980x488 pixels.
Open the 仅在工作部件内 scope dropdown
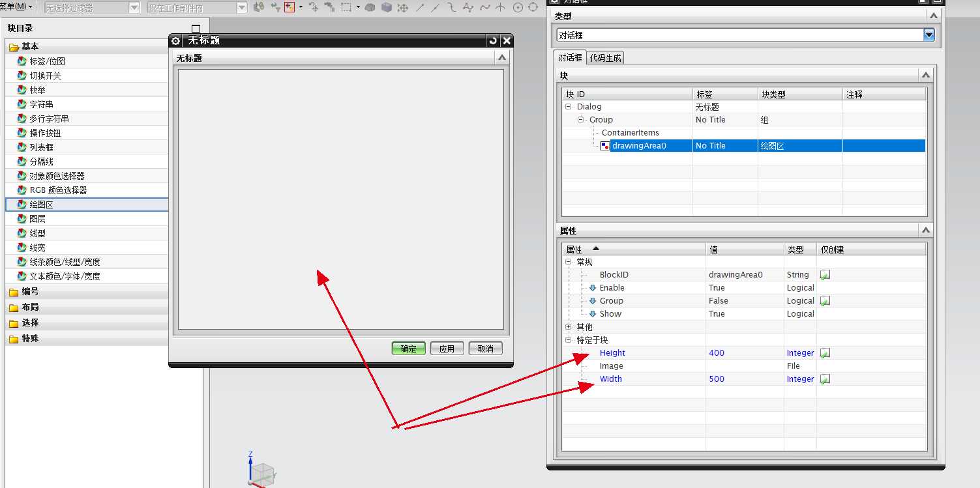pos(197,8)
